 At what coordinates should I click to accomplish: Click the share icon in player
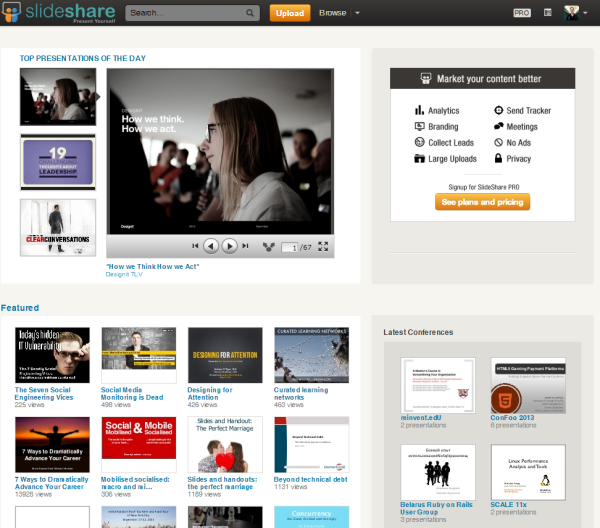(269, 247)
